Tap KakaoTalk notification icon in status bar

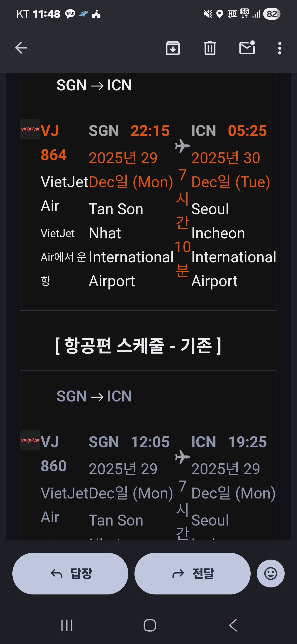click(70, 14)
